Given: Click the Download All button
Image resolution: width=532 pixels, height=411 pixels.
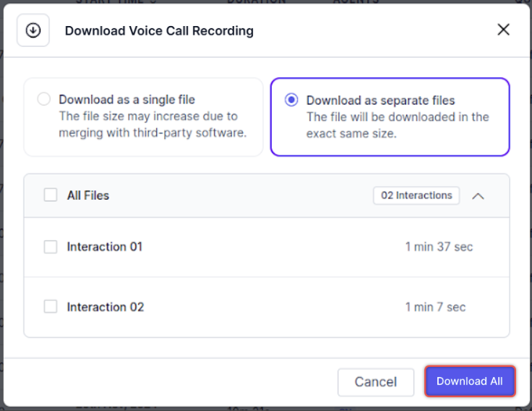Looking at the screenshot, I should [470, 381].
